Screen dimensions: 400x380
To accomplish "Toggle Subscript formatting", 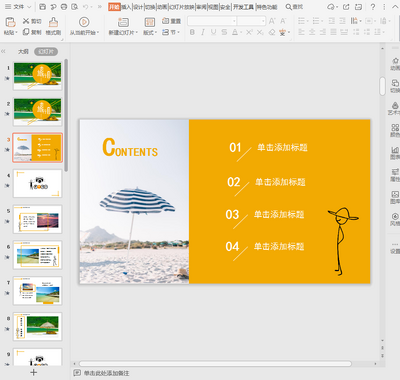I will [x=260, y=32].
